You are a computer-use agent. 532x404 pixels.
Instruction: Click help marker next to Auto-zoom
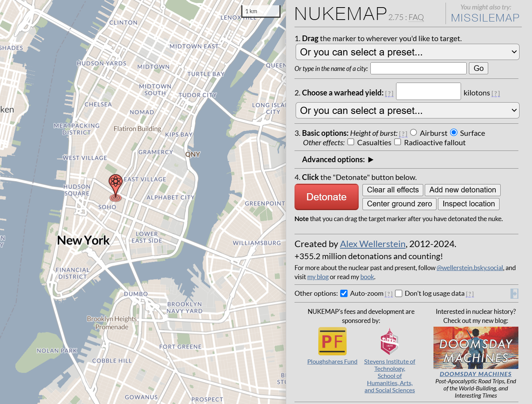[389, 294]
